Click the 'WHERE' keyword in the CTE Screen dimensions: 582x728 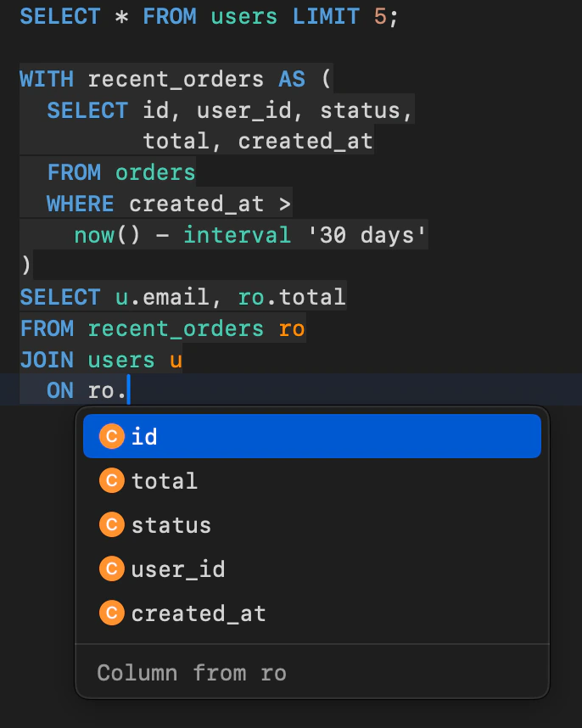click(81, 204)
